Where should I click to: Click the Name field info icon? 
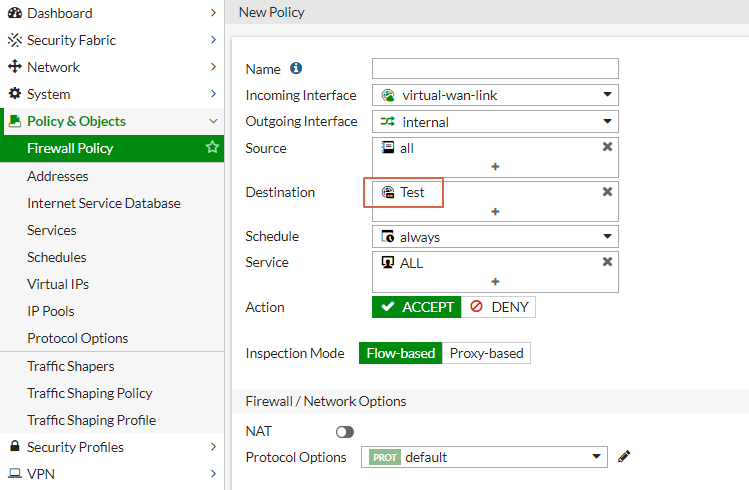pos(296,68)
